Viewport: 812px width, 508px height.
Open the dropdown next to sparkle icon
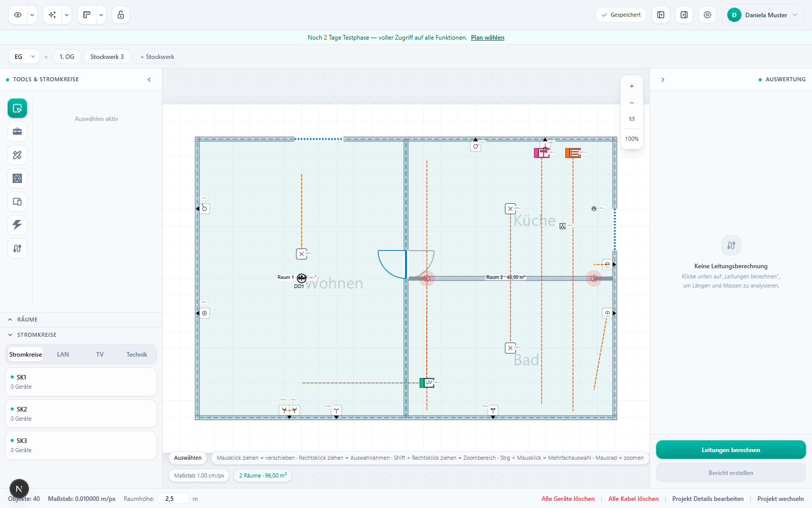coord(66,15)
